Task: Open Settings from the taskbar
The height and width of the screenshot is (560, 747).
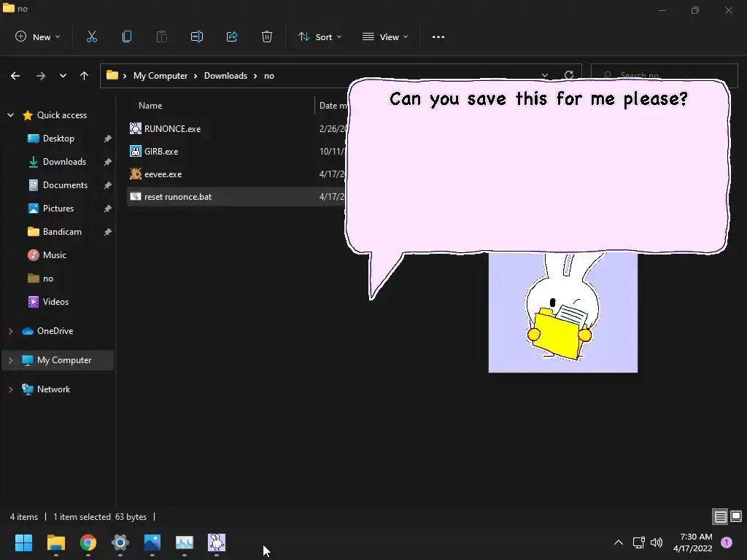Action: pos(120,542)
